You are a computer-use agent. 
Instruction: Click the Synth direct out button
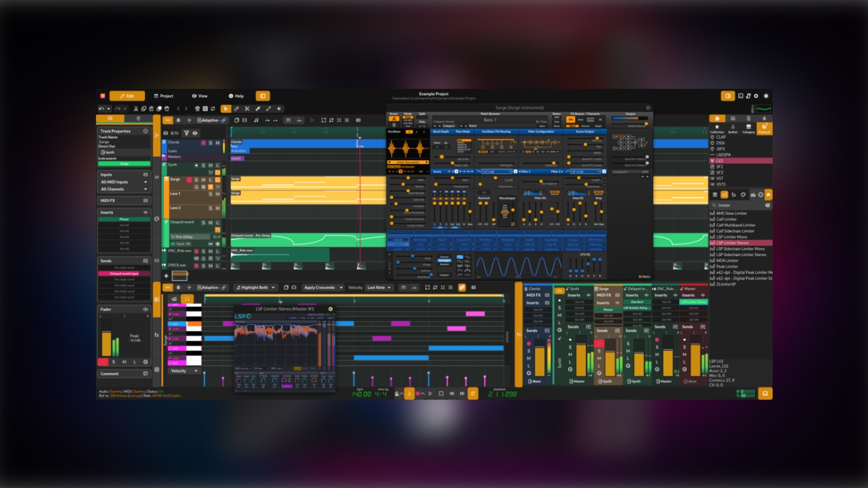tap(125, 152)
